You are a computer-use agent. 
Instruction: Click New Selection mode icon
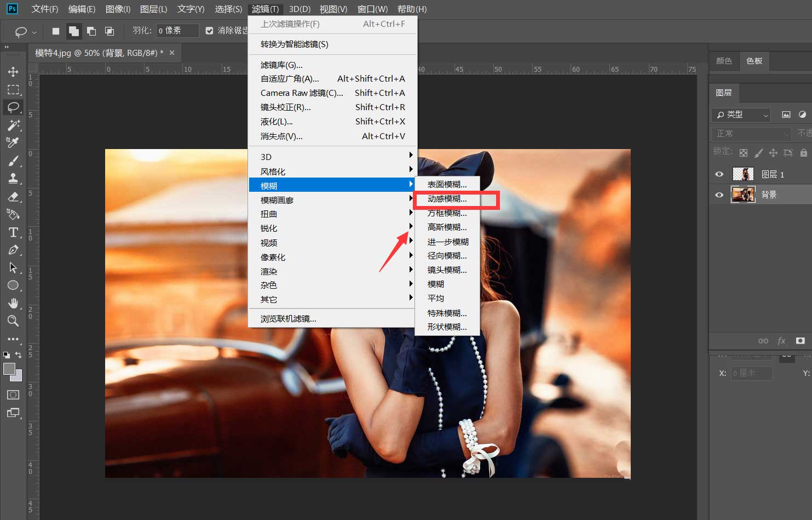point(56,31)
